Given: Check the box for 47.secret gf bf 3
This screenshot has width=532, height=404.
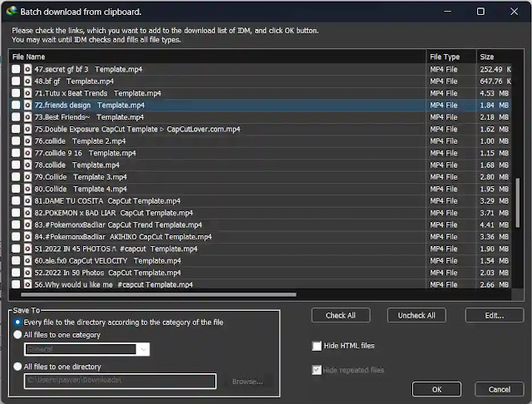Looking at the screenshot, I should (16, 69).
